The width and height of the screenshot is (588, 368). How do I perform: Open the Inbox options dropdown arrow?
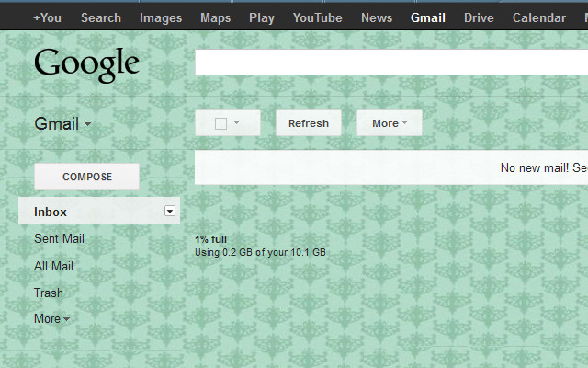coord(170,211)
